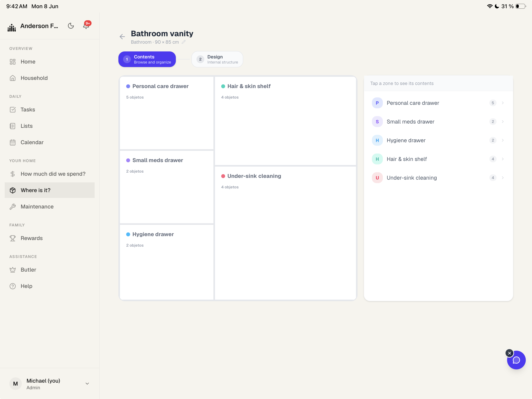Open the chat bubble floating button
This screenshot has height=399, width=532.
tap(516, 360)
